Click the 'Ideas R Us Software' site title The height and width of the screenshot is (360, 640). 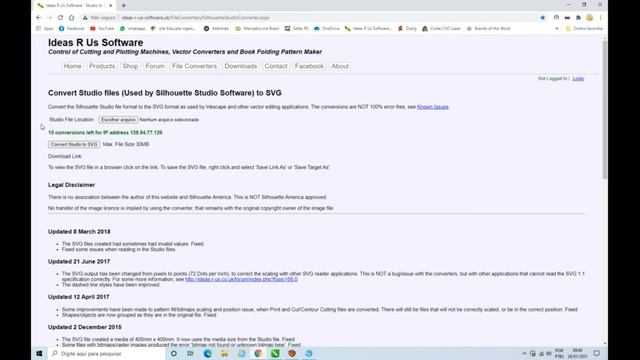pos(96,42)
